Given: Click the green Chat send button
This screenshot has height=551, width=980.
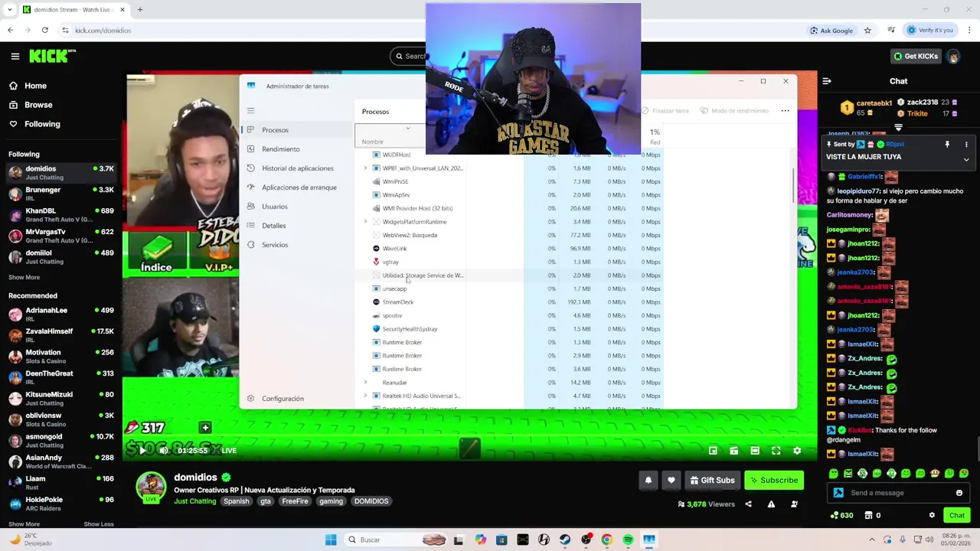Looking at the screenshot, I should 956,515.
